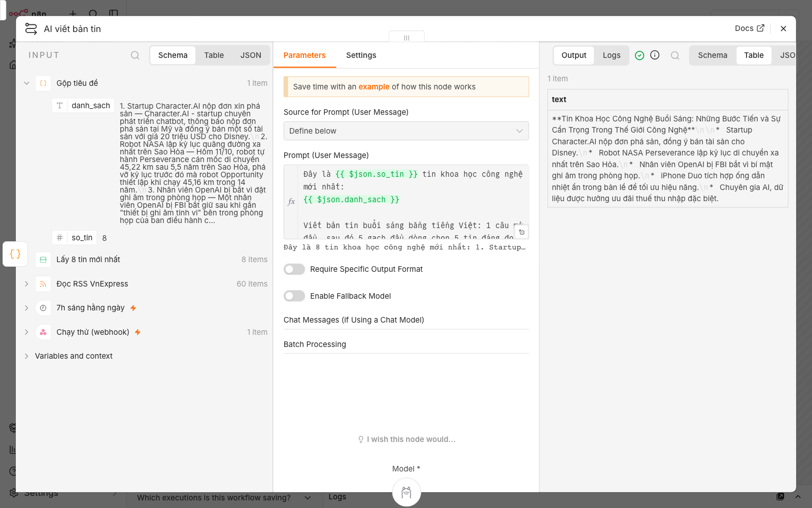Expand Chat Messages section
Viewport: 812px width, 508px height.
(x=406, y=320)
